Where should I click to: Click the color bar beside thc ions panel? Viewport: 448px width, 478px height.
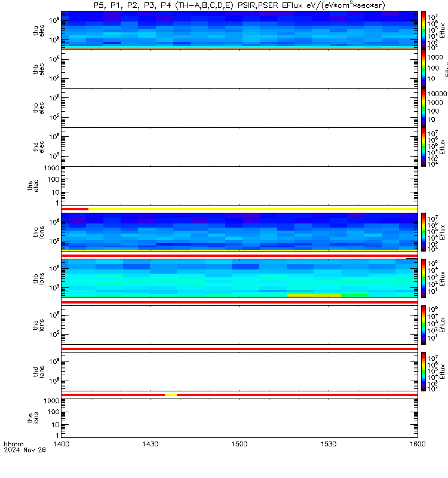point(424,325)
